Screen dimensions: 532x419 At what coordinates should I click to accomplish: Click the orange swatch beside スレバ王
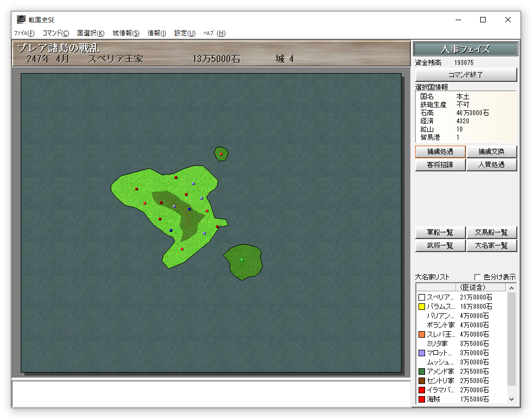421,334
